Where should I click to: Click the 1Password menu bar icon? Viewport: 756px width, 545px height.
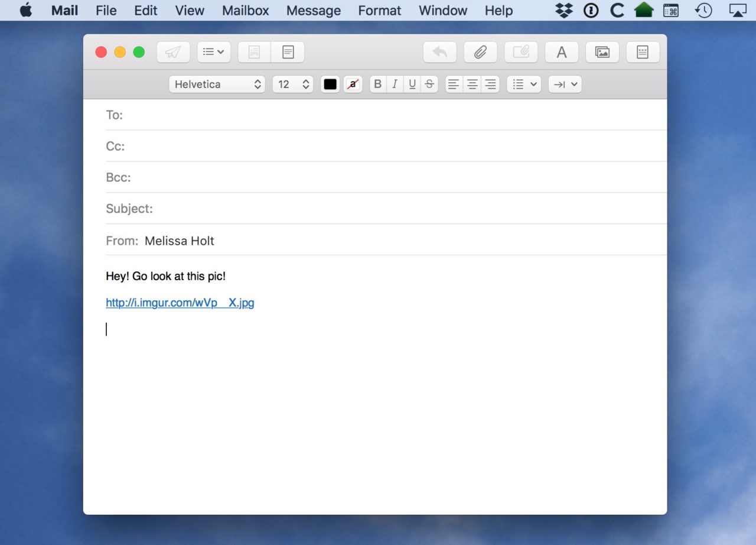tap(591, 10)
